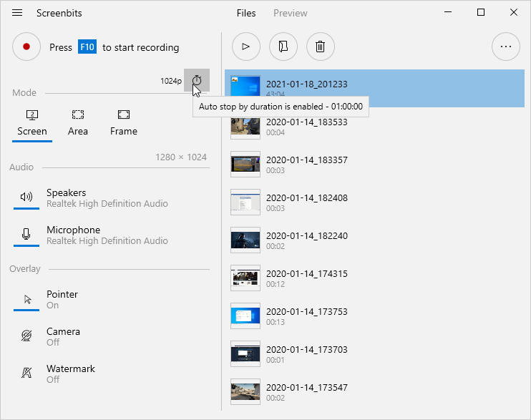Click the 1280 × 1024 screen size text

[181, 157]
